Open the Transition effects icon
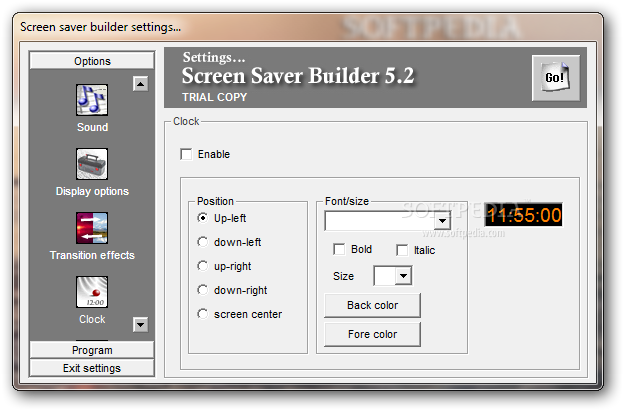The image size is (624, 411). click(92, 228)
